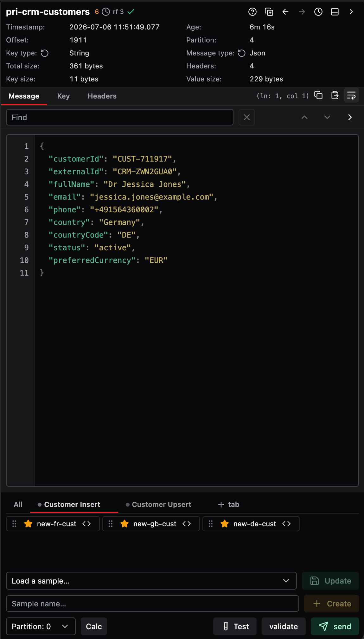This screenshot has height=639, width=364.
Task: Click the duplicate message icon in header
Action: [269, 12]
